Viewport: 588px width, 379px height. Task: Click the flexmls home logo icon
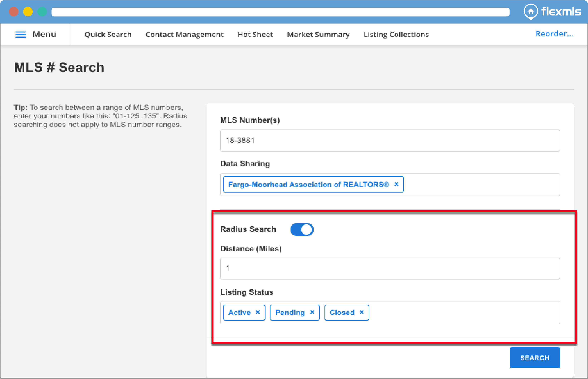[531, 11]
